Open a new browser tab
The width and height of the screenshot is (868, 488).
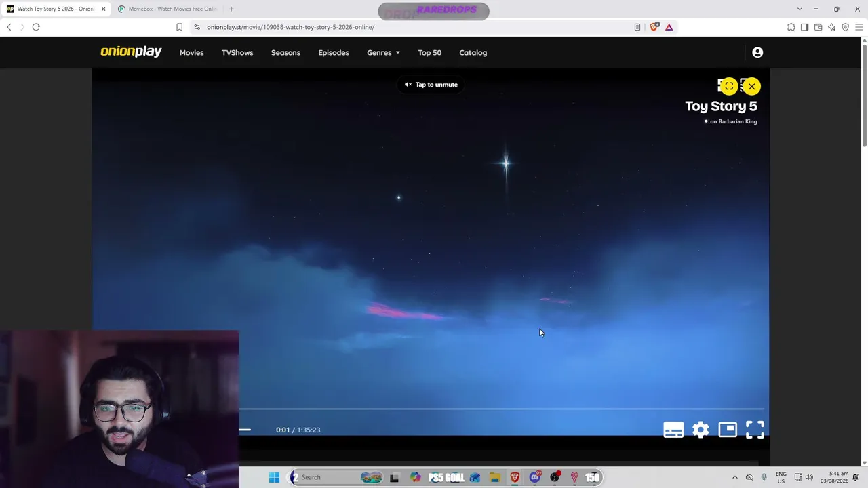(x=231, y=9)
